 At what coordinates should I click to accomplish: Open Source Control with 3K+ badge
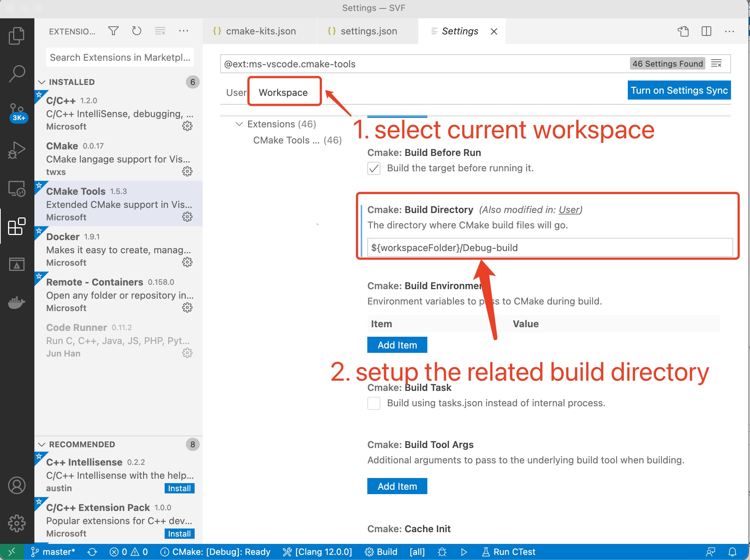coord(17,113)
